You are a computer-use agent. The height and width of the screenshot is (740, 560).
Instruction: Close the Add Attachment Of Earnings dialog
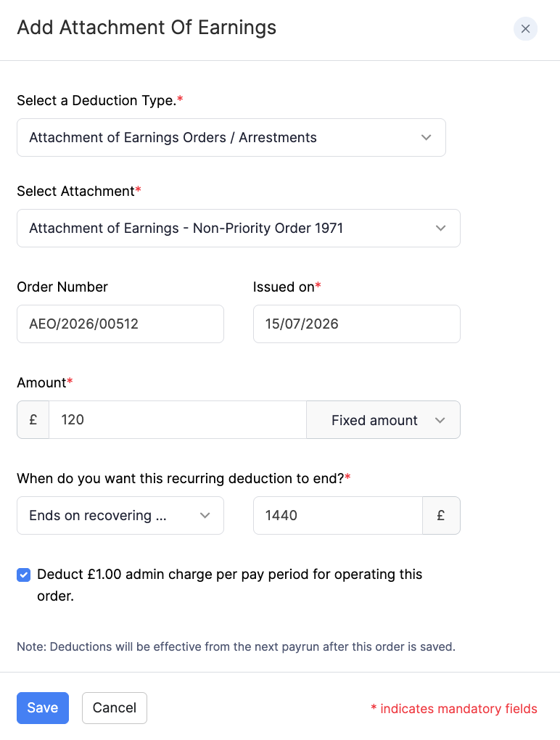tap(525, 29)
